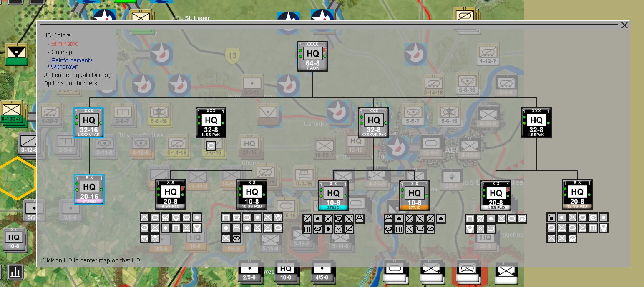
Task: Select the LXXXVI.AK corps HQ counter
Action: (89, 123)
